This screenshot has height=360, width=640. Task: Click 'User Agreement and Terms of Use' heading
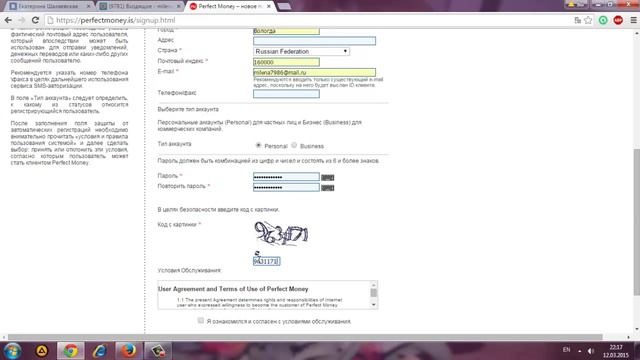pos(233,289)
